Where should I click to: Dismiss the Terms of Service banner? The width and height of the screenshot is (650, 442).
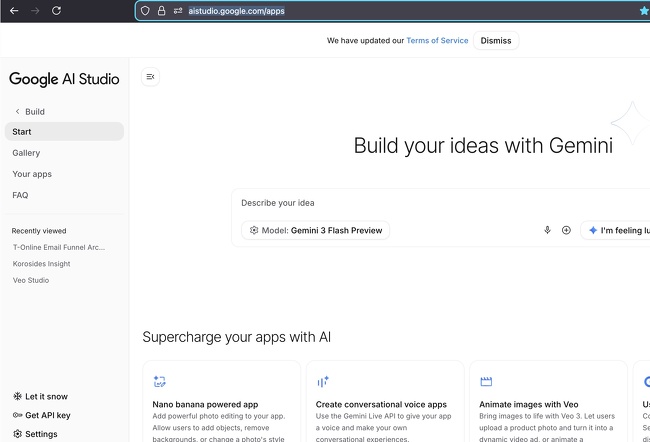point(496,41)
